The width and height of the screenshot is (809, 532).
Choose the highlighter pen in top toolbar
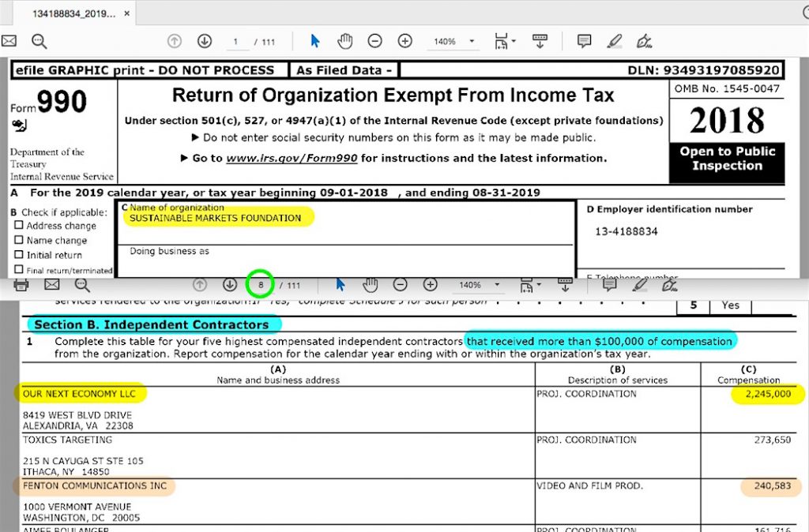pos(614,41)
